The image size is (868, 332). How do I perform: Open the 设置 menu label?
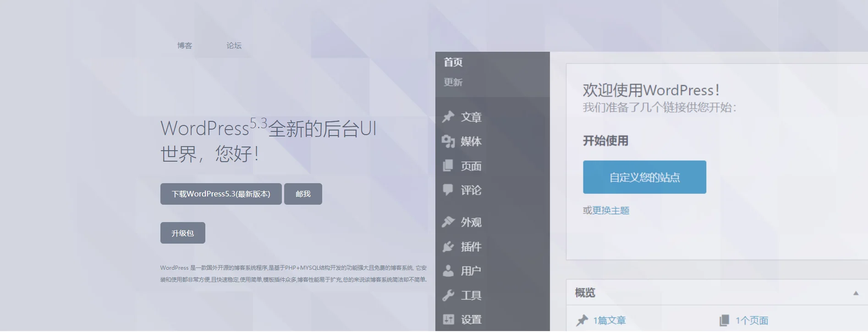pos(471,320)
